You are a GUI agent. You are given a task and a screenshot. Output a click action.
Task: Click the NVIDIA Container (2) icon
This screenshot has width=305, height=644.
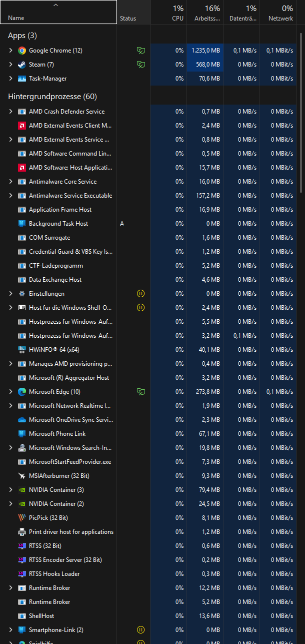click(22, 504)
